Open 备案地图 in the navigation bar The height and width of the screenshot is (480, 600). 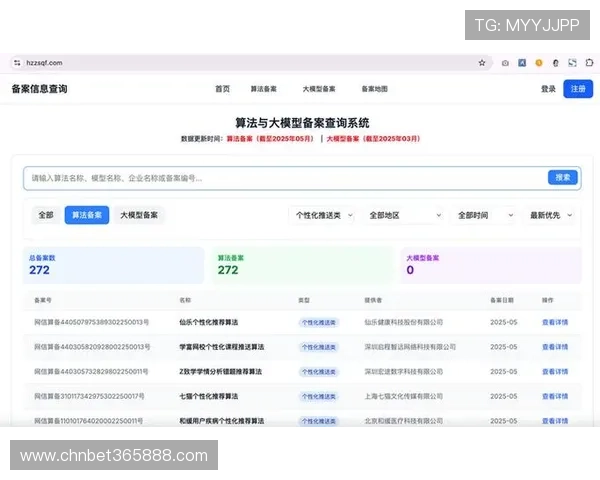coord(375,89)
